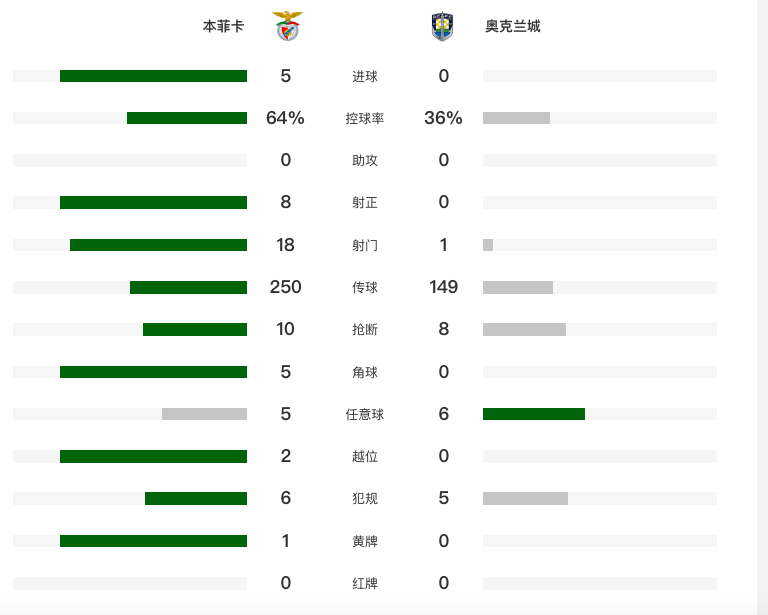Select the 红牌 stat label
768x615 pixels.
click(365, 583)
